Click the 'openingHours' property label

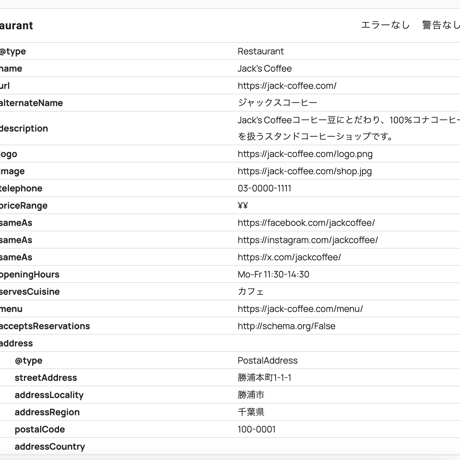pyautogui.click(x=29, y=275)
